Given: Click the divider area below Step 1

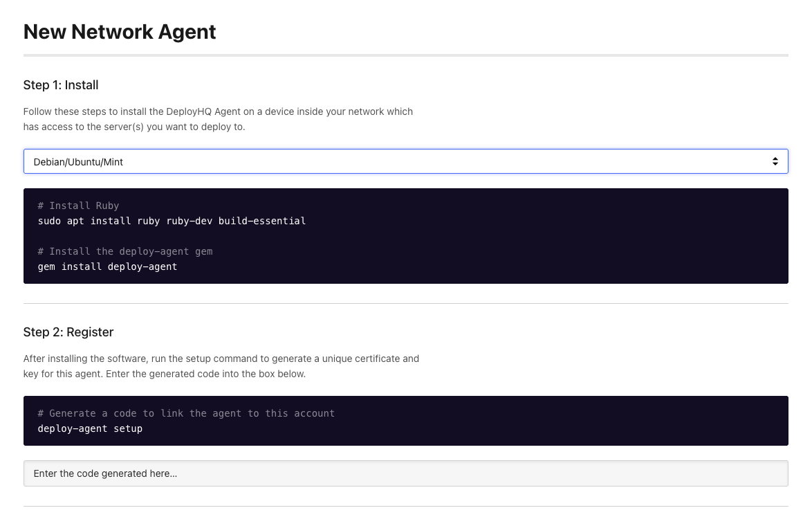Looking at the screenshot, I should click(405, 303).
